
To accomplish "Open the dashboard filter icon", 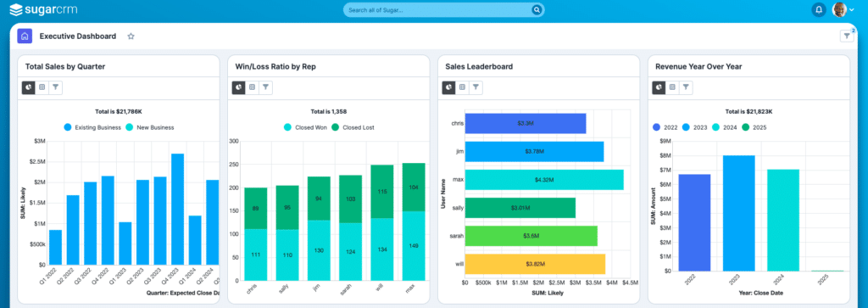I will pos(847,36).
